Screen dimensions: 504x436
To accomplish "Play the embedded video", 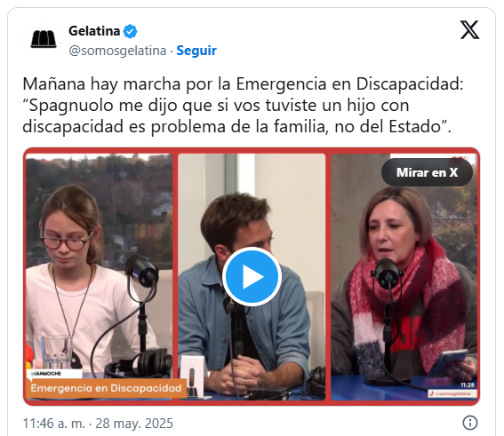I will click(x=252, y=276).
